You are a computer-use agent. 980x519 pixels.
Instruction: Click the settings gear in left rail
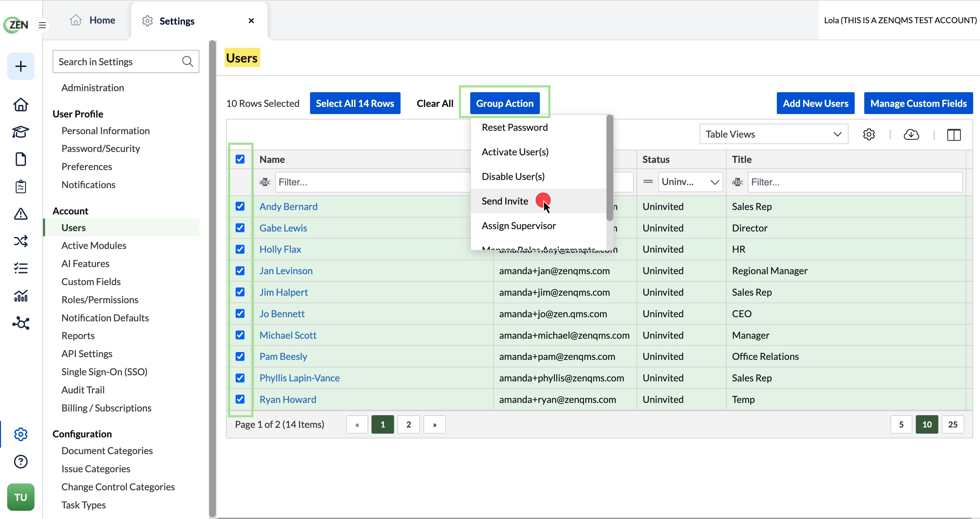20,434
